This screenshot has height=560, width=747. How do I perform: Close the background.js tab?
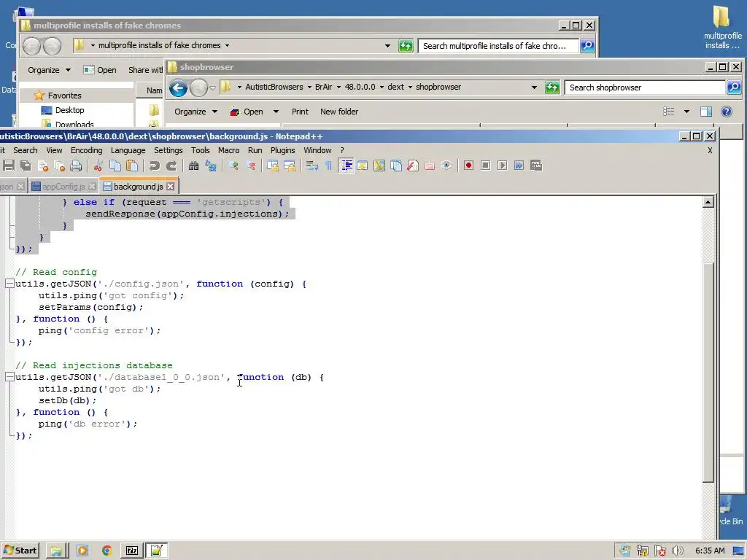click(171, 187)
